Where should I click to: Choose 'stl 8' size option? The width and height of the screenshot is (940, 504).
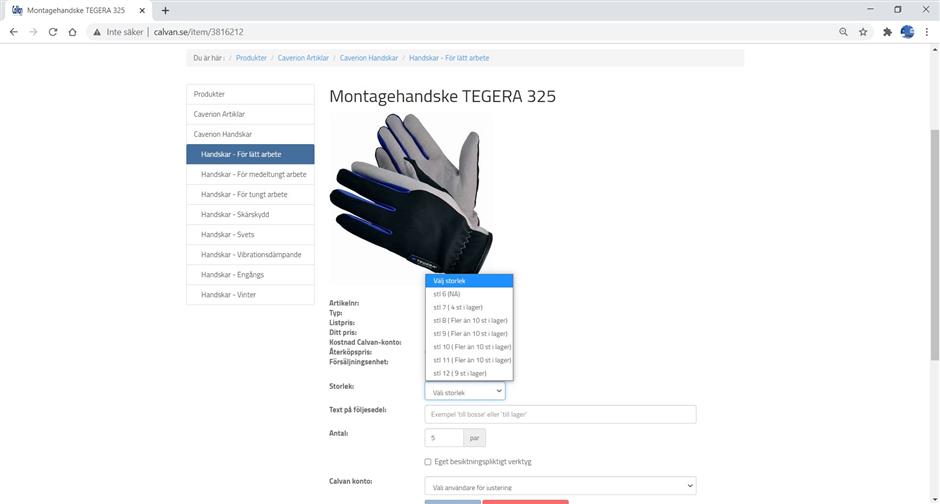(x=469, y=320)
